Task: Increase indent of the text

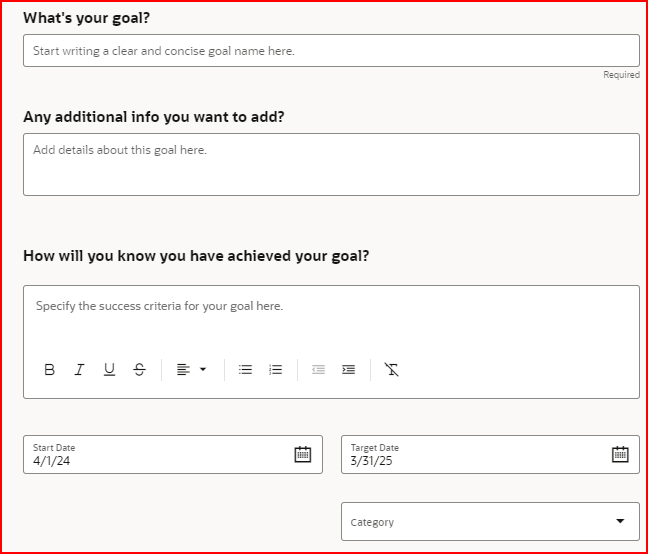Action: tap(348, 369)
